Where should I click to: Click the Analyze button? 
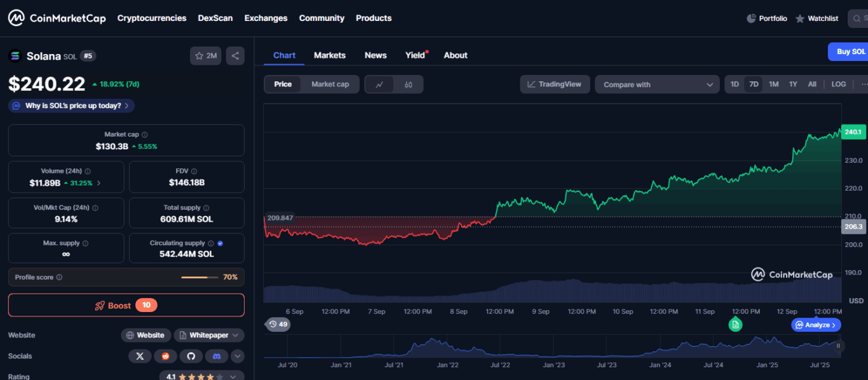(x=817, y=325)
